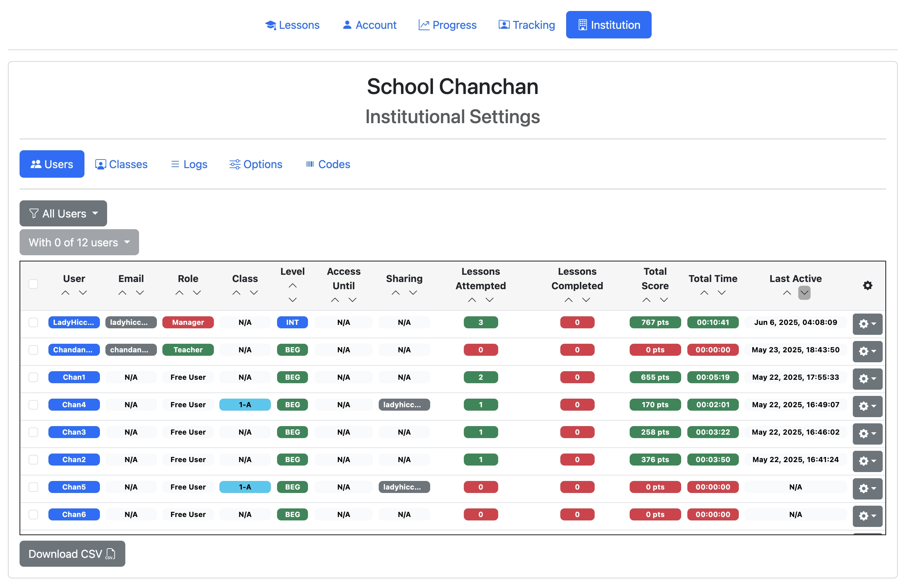Viewport: 905px width, 588px height.
Task: Open the Account nav tab
Action: [x=369, y=25]
